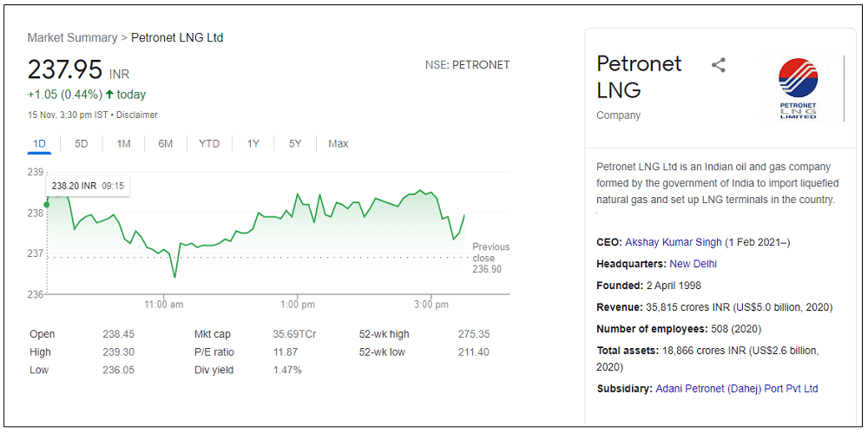Select the Open value 238.45
Screen dimensions: 868x434
118,334
